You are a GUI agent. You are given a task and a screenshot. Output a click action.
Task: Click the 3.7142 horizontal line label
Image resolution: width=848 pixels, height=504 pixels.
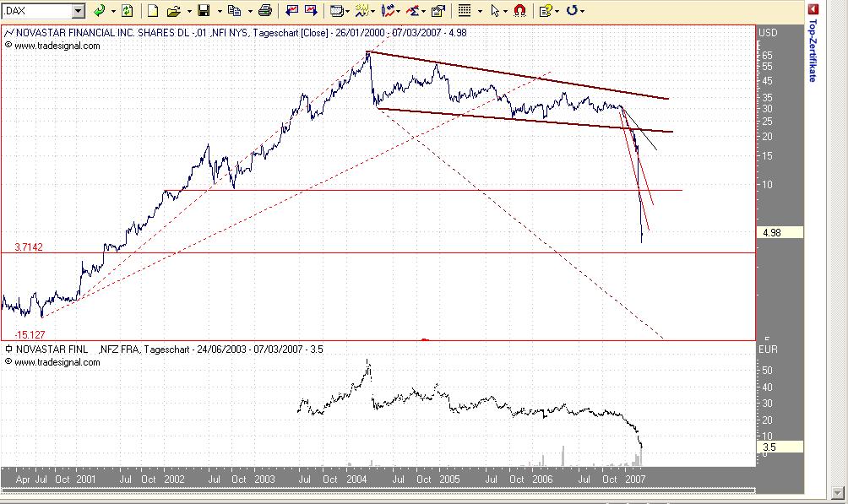29,247
